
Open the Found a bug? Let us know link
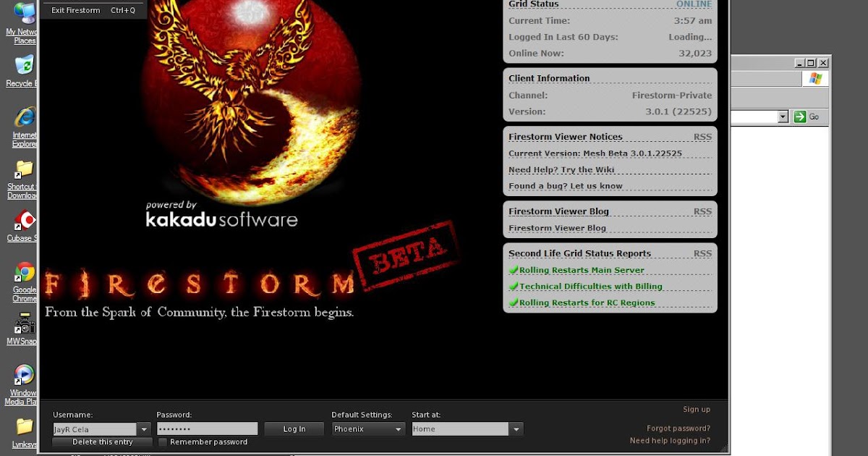tap(566, 186)
